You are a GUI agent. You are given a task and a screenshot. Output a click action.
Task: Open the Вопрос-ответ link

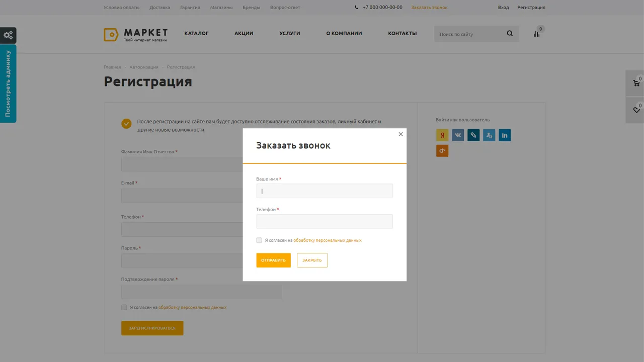[285, 8]
